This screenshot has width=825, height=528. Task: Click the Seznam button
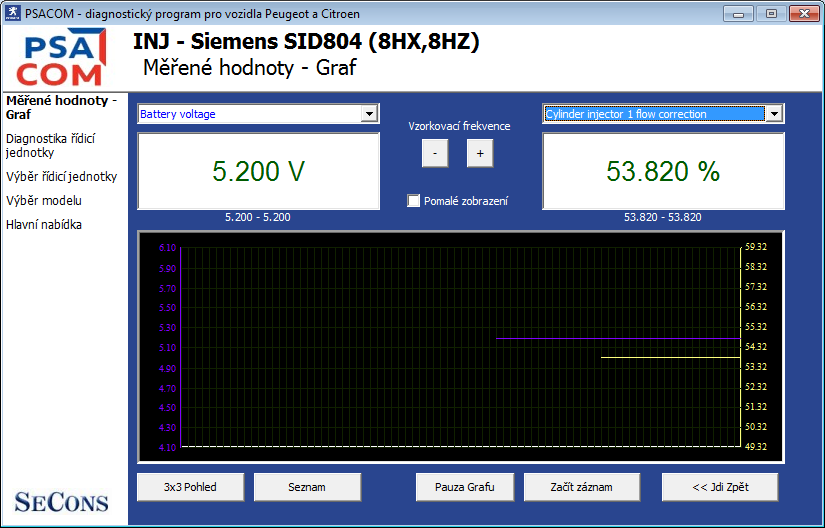[x=307, y=487]
